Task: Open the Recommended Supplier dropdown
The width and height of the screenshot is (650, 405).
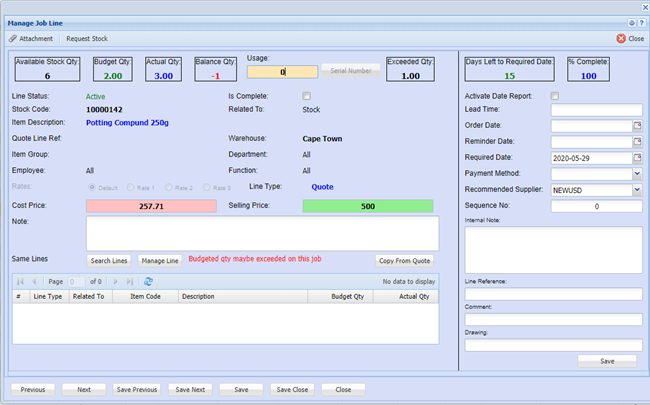Action: pos(638,189)
